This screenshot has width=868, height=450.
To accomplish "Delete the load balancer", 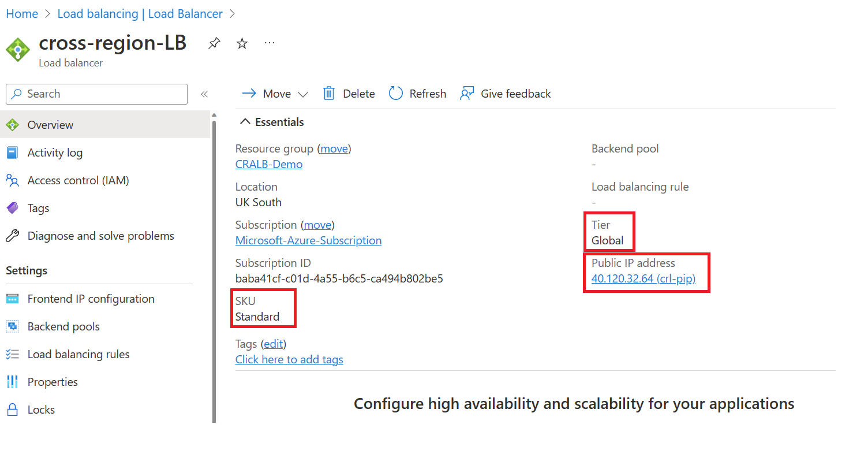I will [x=349, y=93].
